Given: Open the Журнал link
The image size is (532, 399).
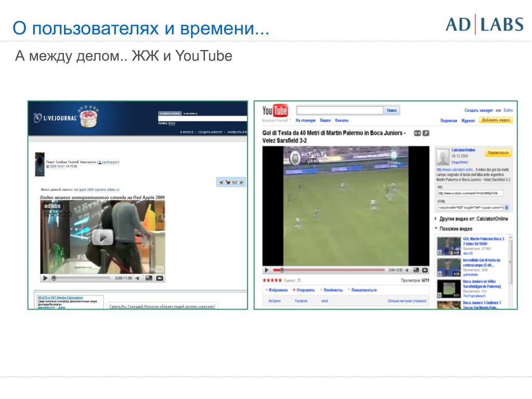Looking at the screenshot, I should pos(468,121).
